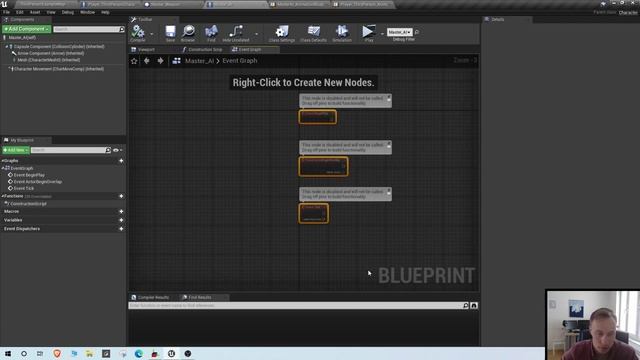Screen dimensions: 640x360
Task: Click the Windows Start button
Action: (x=8, y=353)
